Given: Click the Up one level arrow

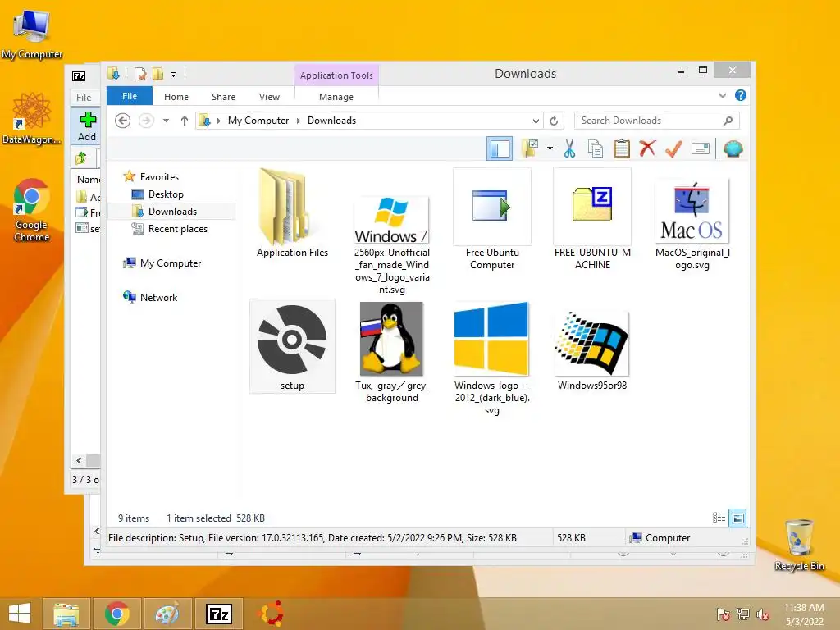Looking at the screenshot, I should (x=185, y=121).
